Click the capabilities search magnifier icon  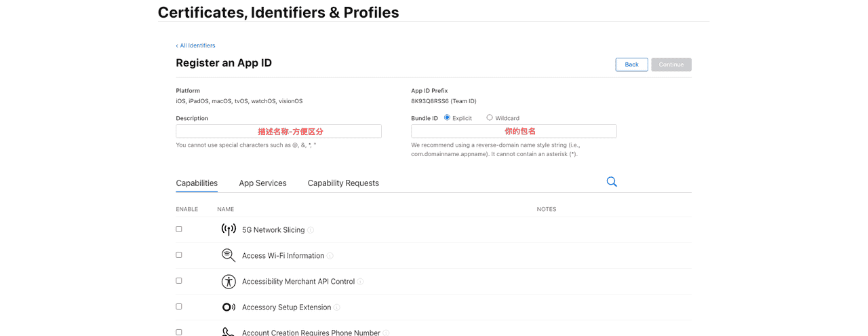(x=612, y=182)
